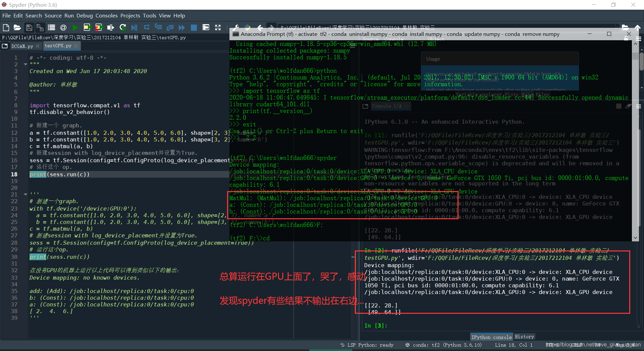
Task: Continue execution until the next breakpoint
Action: coord(182,27)
